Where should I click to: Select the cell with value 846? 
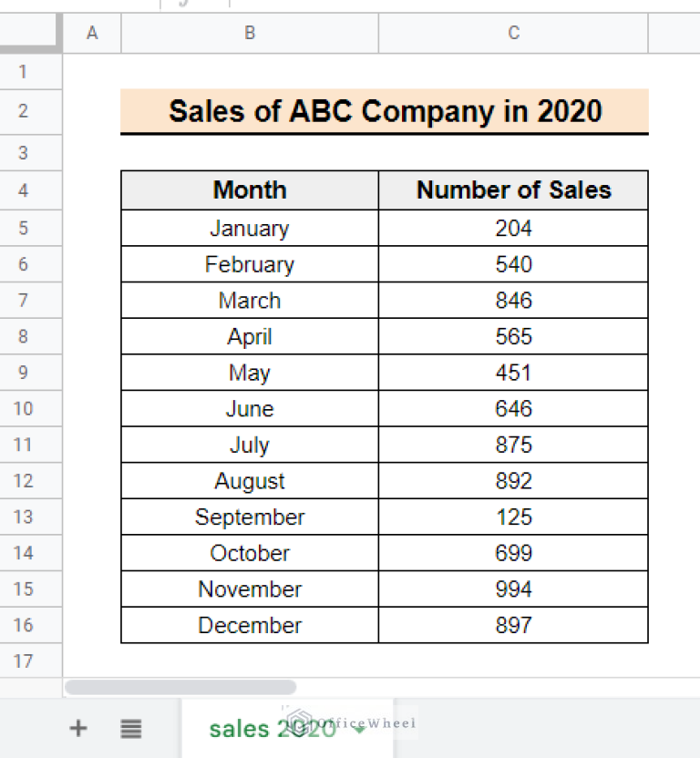coord(513,301)
